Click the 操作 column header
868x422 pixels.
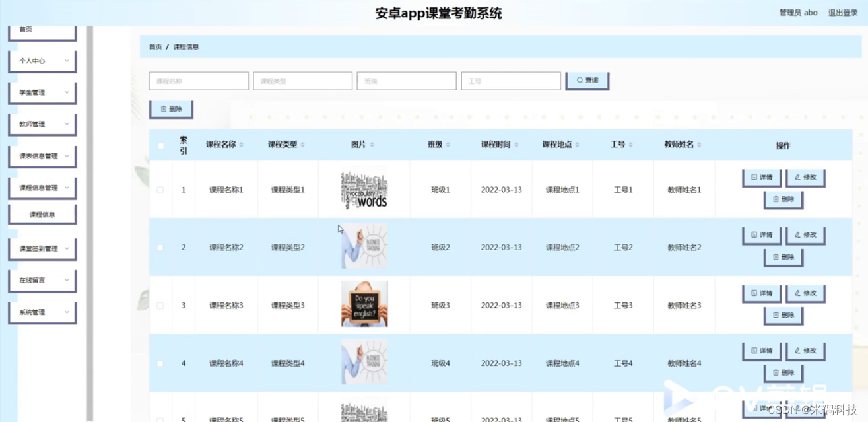(x=784, y=145)
